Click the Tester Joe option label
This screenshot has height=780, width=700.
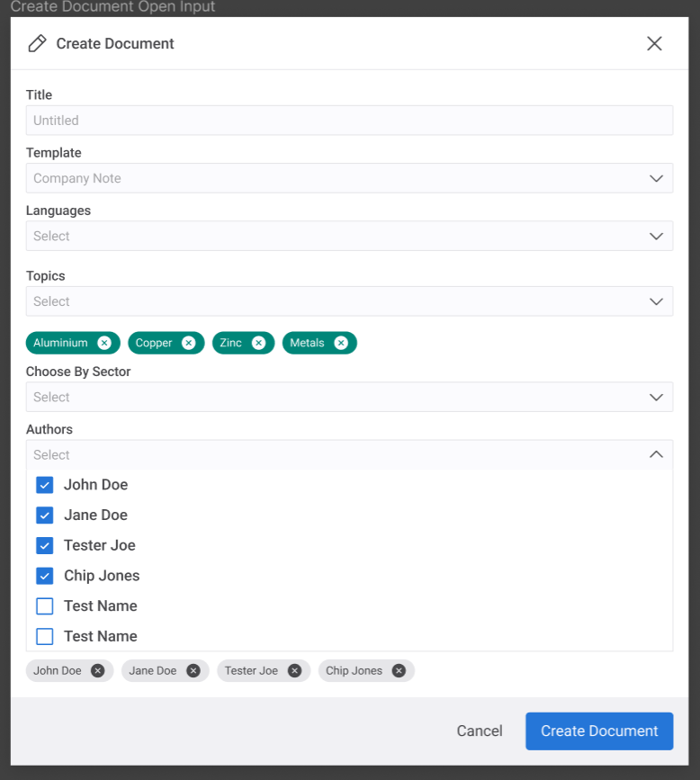100,545
